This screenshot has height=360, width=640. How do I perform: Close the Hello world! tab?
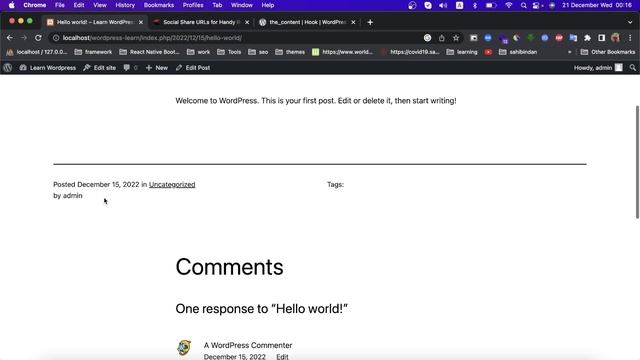tap(141, 22)
